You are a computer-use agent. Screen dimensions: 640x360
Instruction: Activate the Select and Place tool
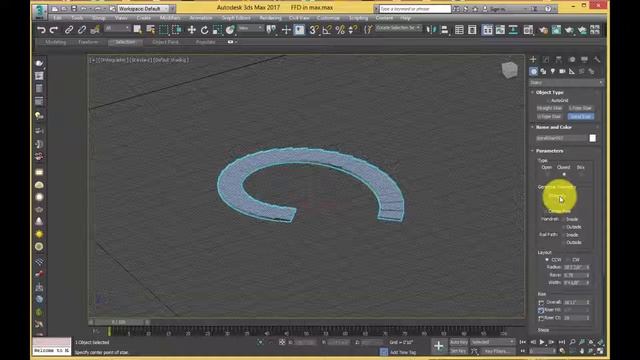tap(231, 30)
